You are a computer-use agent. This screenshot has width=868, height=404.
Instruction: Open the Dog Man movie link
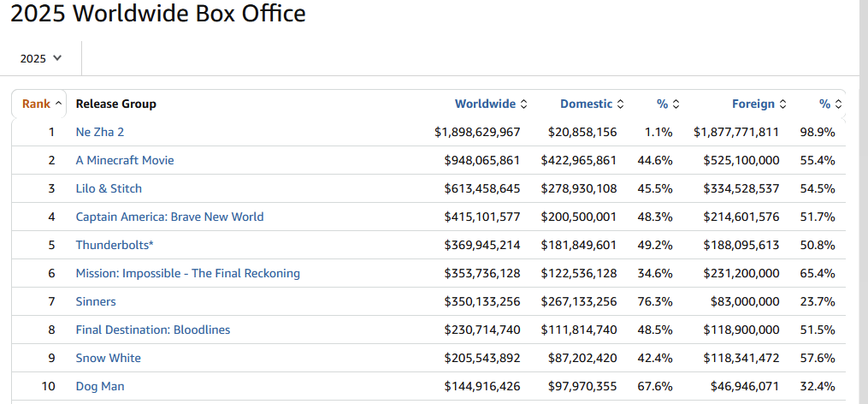[x=100, y=386]
